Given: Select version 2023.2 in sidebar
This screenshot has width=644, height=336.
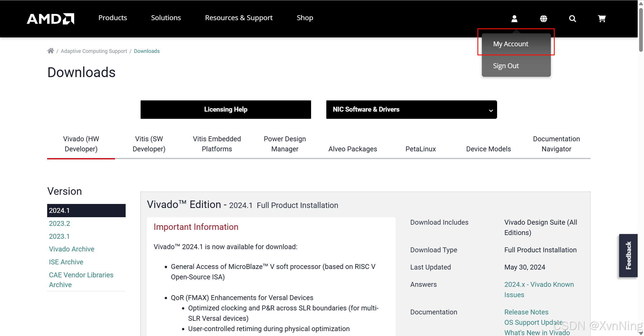Looking at the screenshot, I should [60, 224].
